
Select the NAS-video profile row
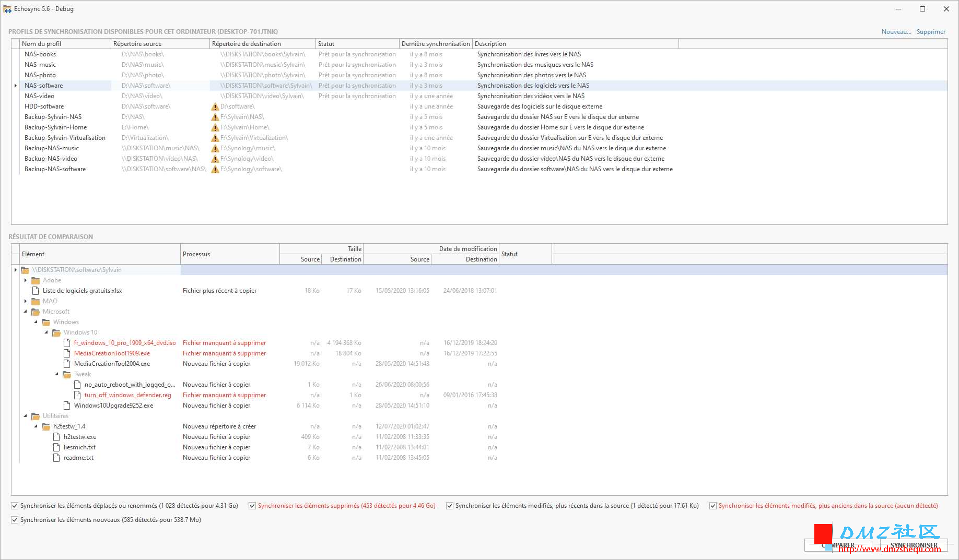pyautogui.click(x=479, y=96)
